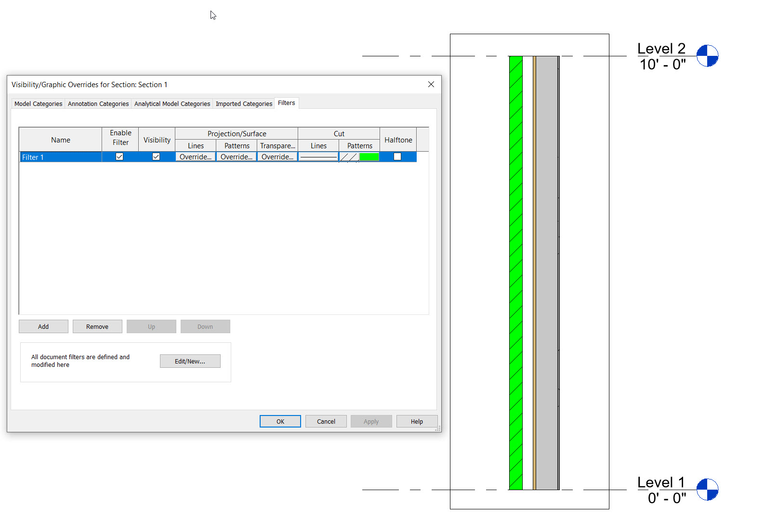Viewport: 778px width, 532px height.
Task: Remove the selected filter
Action: point(97,326)
